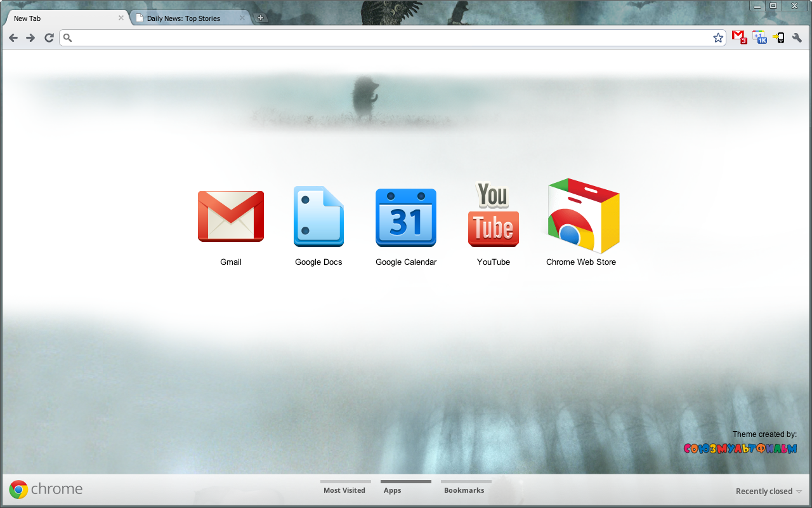Focus the address bar
812x508 pixels.
pyautogui.click(x=393, y=38)
